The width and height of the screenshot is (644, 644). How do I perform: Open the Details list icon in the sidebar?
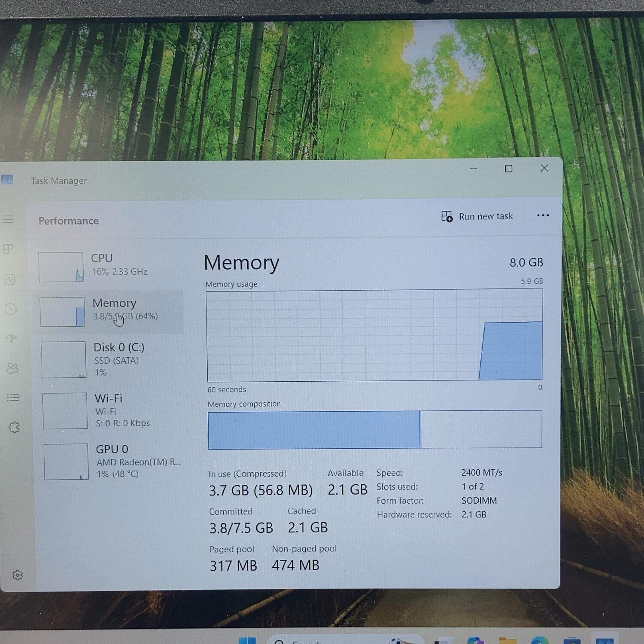point(13,398)
